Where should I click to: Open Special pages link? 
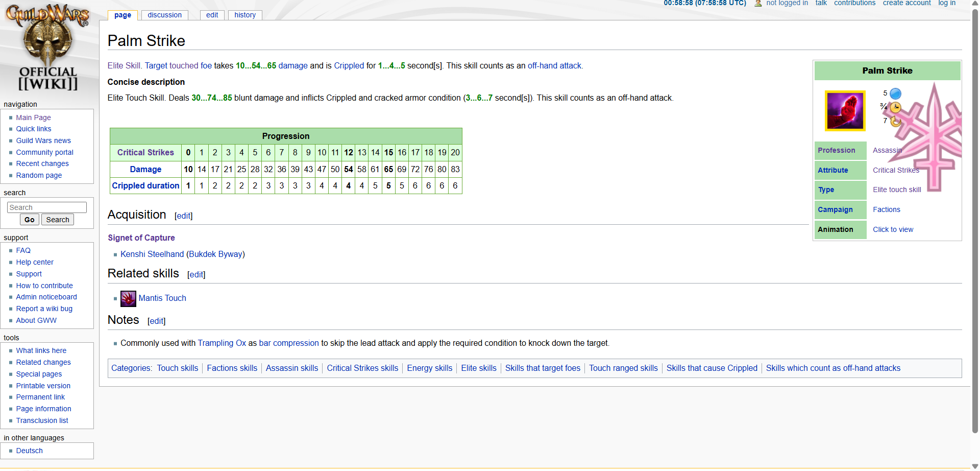(39, 374)
